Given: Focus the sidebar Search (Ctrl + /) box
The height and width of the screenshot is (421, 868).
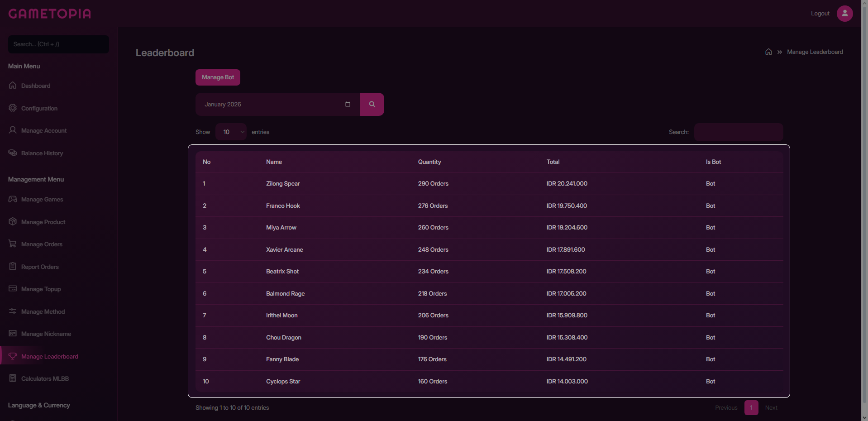Looking at the screenshot, I should pos(58,44).
